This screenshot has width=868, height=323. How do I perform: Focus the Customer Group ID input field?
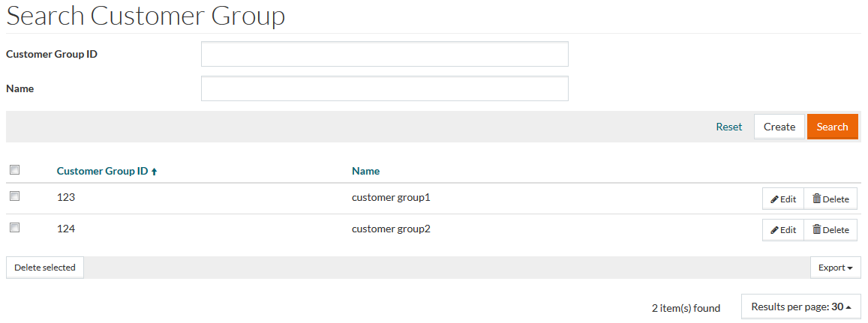coord(384,54)
